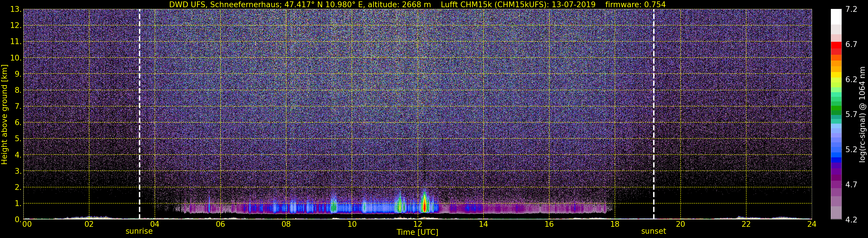This screenshot has width=868, height=238.
Task: Click the colorbar tick value 4.2
Action: pyautogui.click(x=851, y=220)
